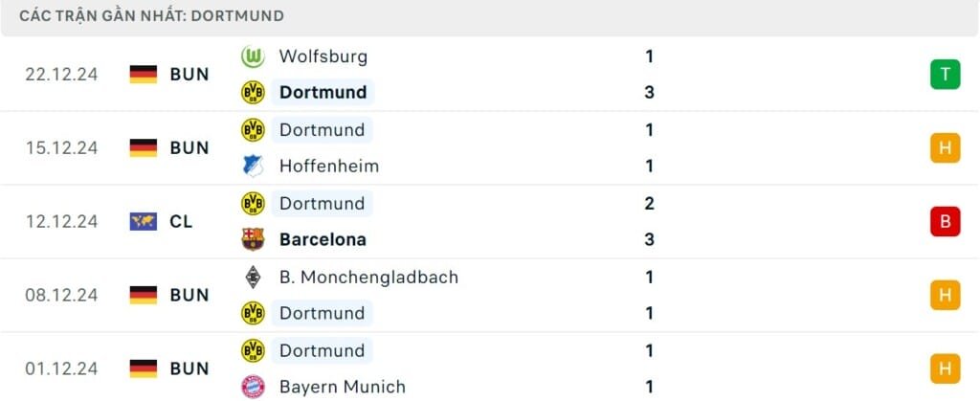Open the Wolfsburg team link
980x401 pixels.
point(323,56)
